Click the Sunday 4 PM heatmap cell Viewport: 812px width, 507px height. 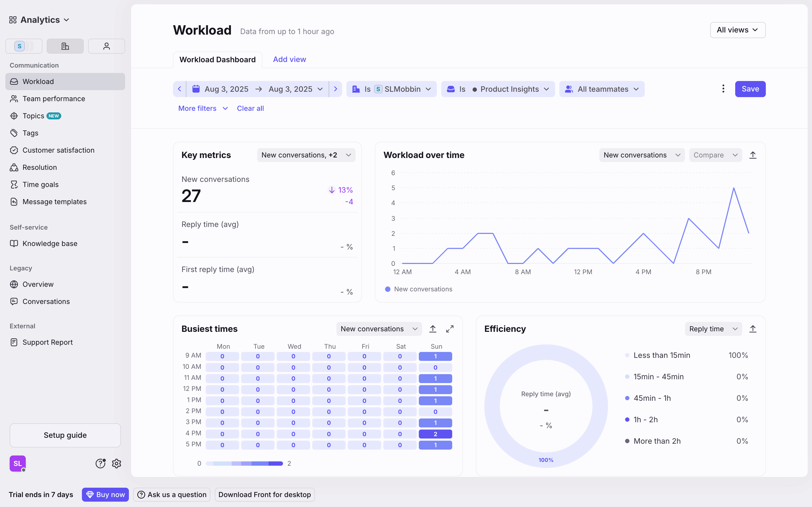[x=435, y=434]
